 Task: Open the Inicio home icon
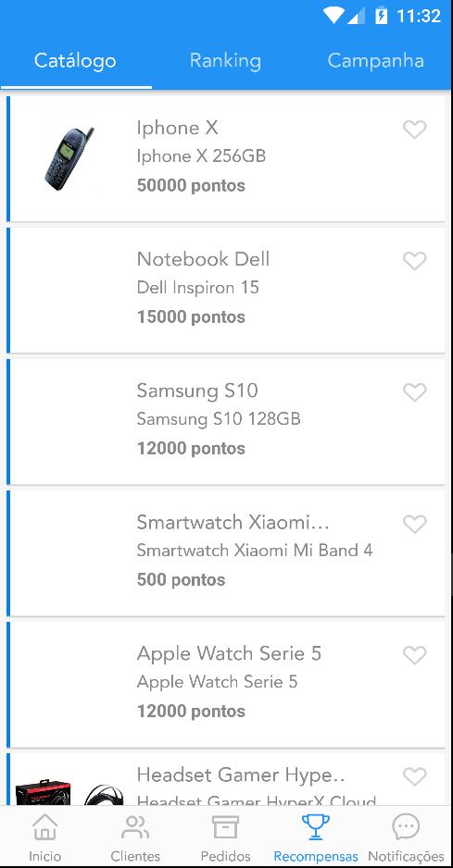click(x=44, y=827)
